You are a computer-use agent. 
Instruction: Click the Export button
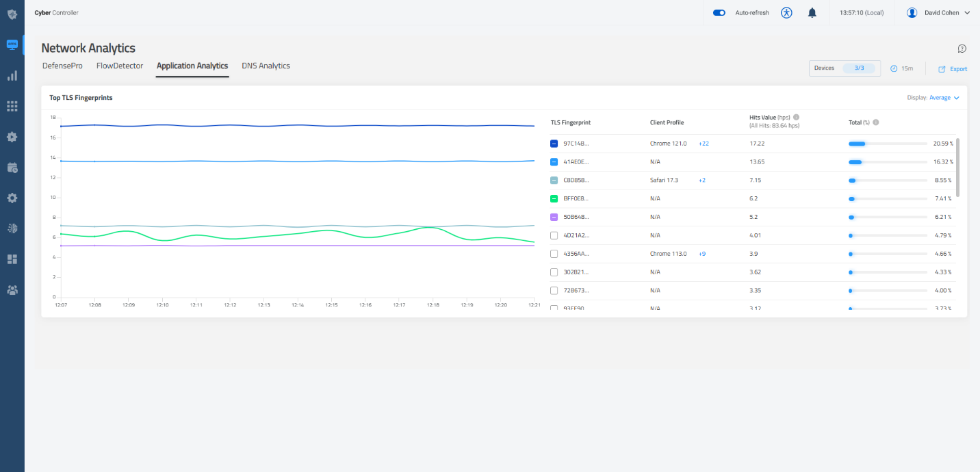coord(953,69)
